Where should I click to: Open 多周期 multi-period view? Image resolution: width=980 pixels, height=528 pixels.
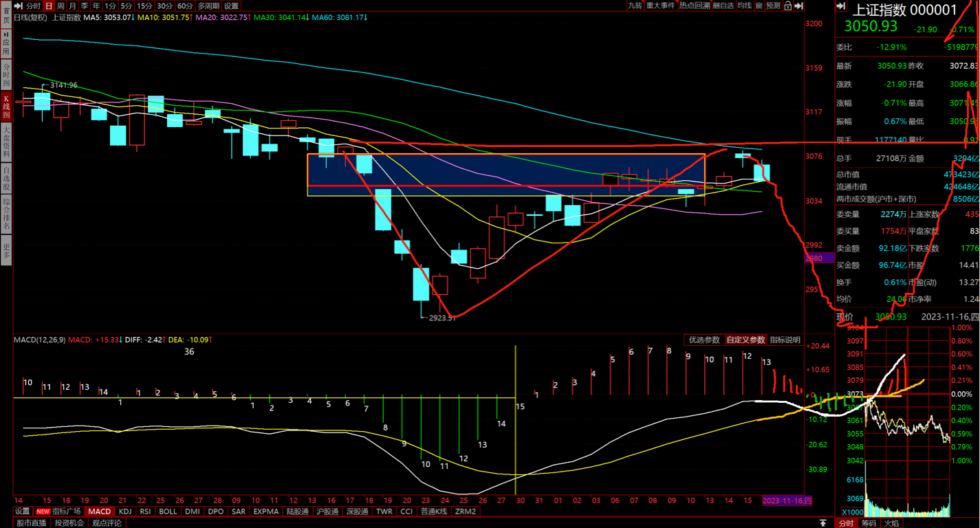point(209,5)
